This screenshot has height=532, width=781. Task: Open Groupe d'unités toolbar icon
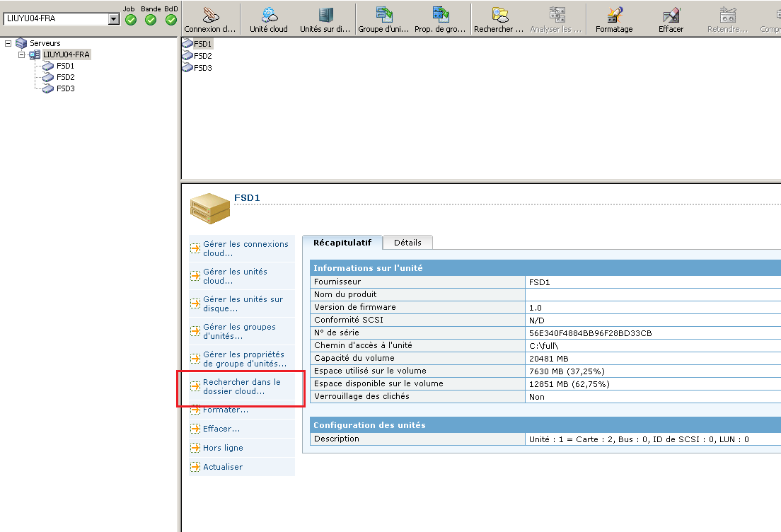(384, 19)
